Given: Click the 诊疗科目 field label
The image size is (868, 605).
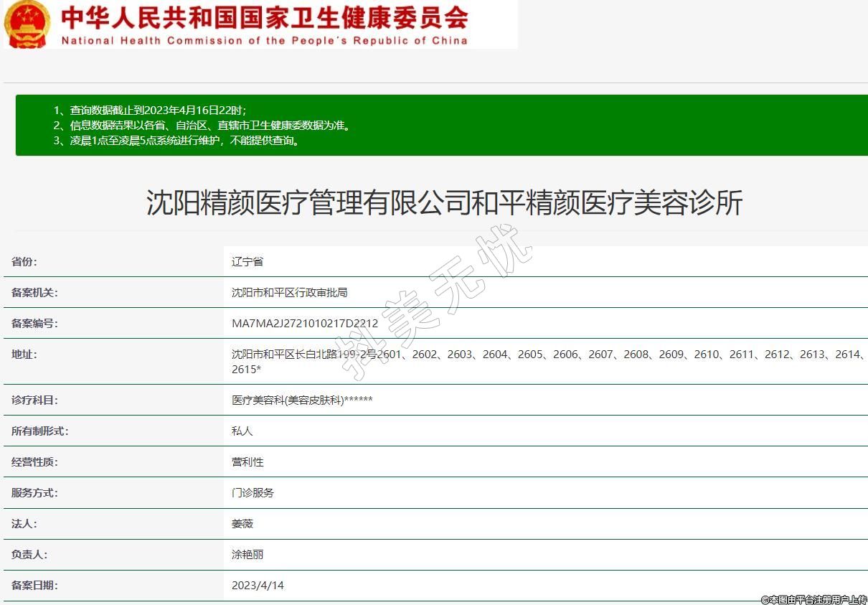Looking at the screenshot, I should [x=34, y=400].
